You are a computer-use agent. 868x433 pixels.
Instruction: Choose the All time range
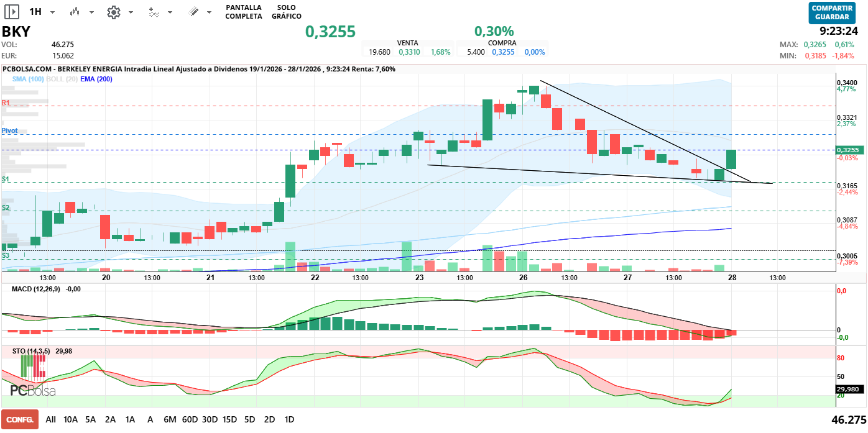pos(50,419)
